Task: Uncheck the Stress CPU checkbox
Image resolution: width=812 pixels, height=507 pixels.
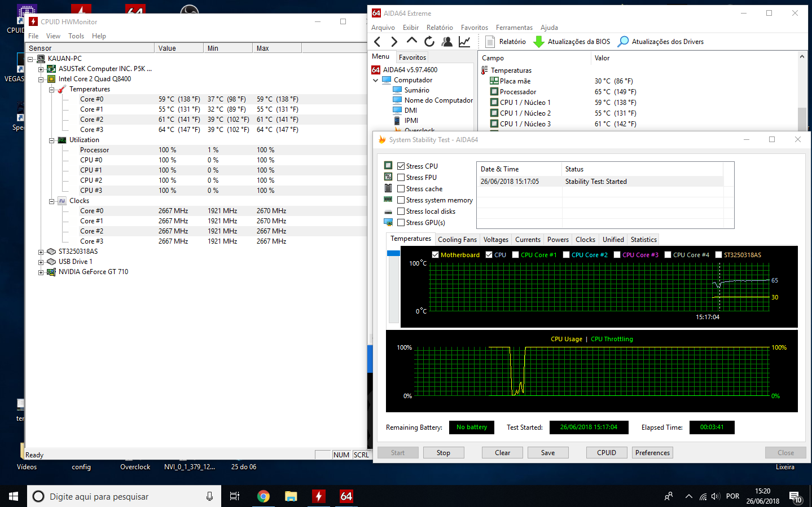Action: 401,166
